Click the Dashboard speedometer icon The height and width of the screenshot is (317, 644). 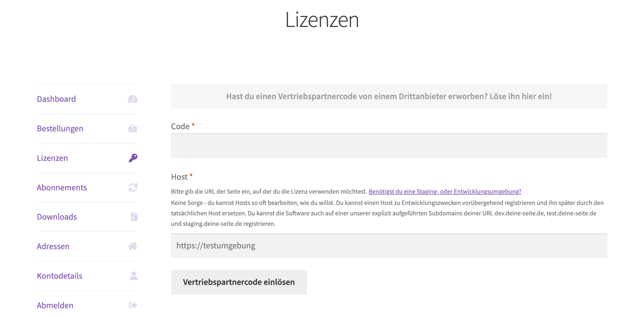point(133,99)
